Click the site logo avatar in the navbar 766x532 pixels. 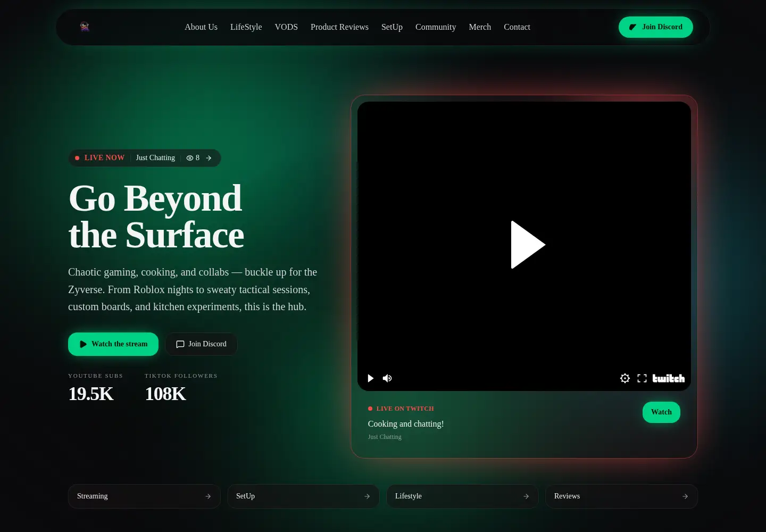(x=85, y=27)
